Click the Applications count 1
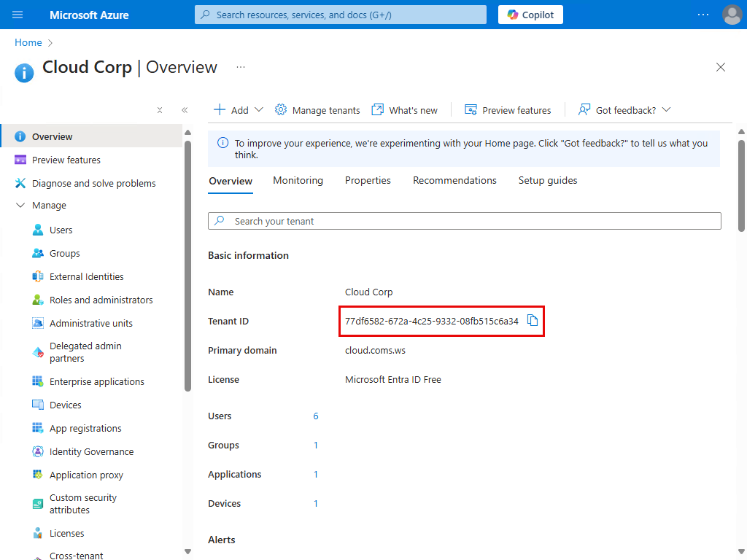The height and width of the screenshot is (560, 747). tap(315, 474)
